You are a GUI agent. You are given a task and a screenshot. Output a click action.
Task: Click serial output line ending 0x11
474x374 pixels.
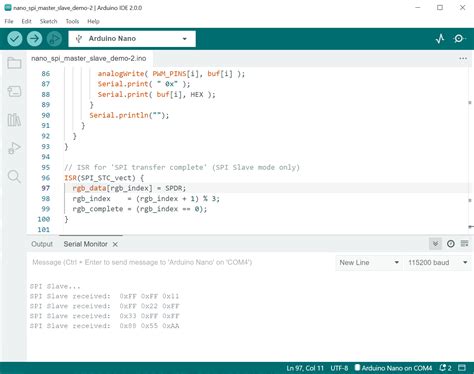click(x=104, y=296)
